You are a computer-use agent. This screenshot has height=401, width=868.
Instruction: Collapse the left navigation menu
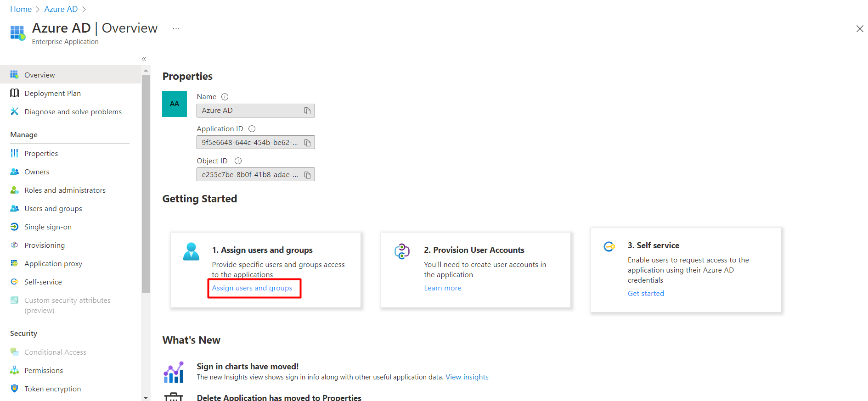pos(144,59)
